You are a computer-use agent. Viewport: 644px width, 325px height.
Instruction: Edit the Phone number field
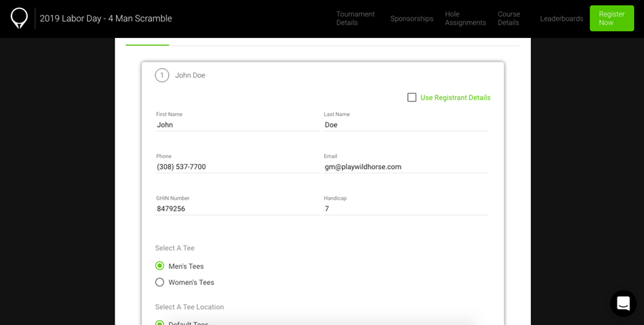coord(238,167)
